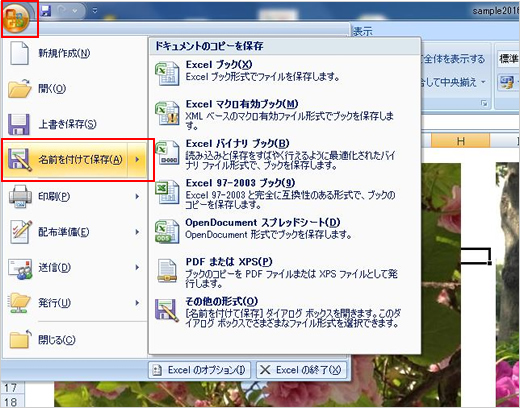This screenshot has height=408, width=520.
Task: Expand the 配布準備(E) submenu arrow
Action: (x=137, y=232)
